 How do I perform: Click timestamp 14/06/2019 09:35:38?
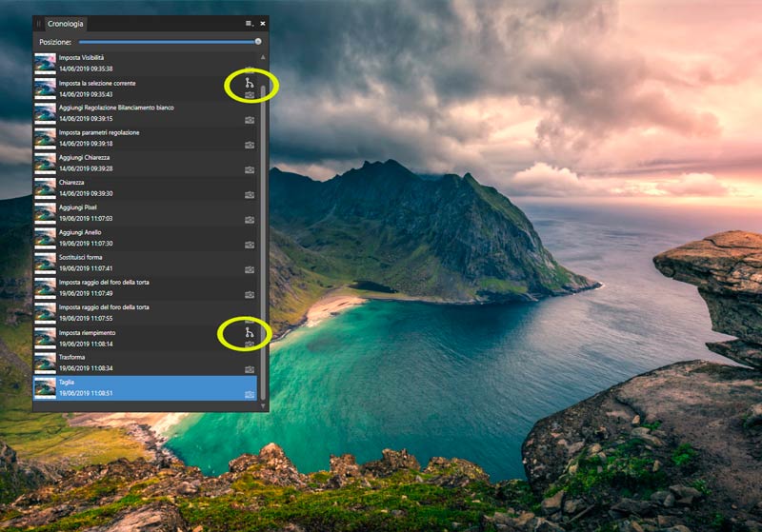click(x=86, y=69)
